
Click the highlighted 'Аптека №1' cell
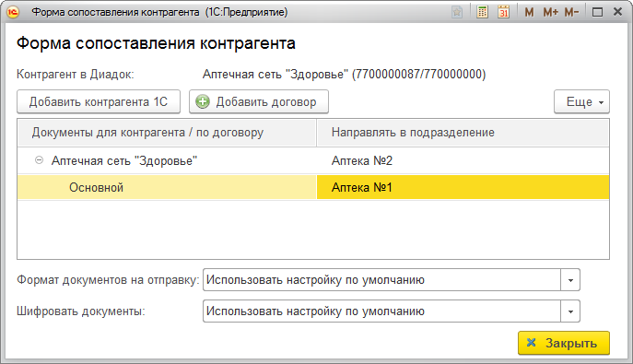click(x=463, y=188)
